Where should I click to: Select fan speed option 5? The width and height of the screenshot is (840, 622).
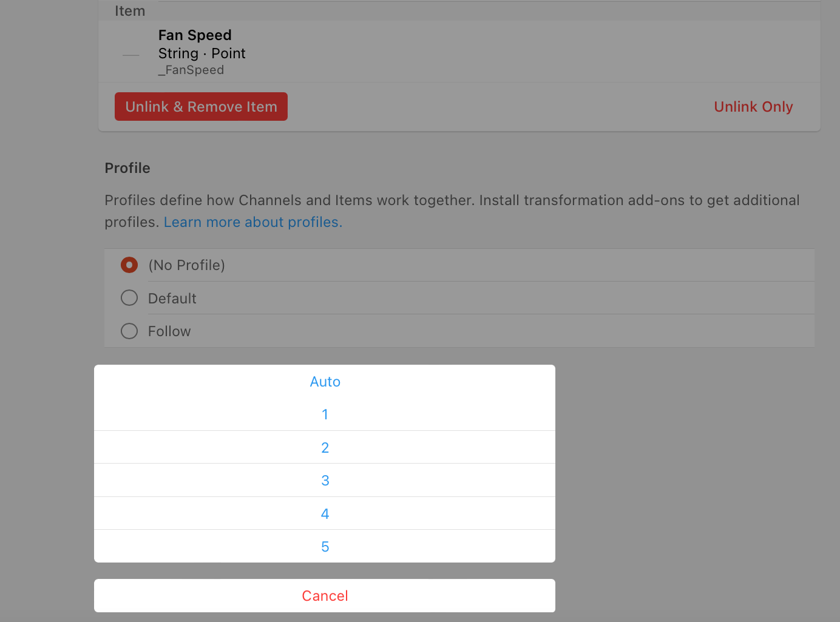tap(325, 547)
